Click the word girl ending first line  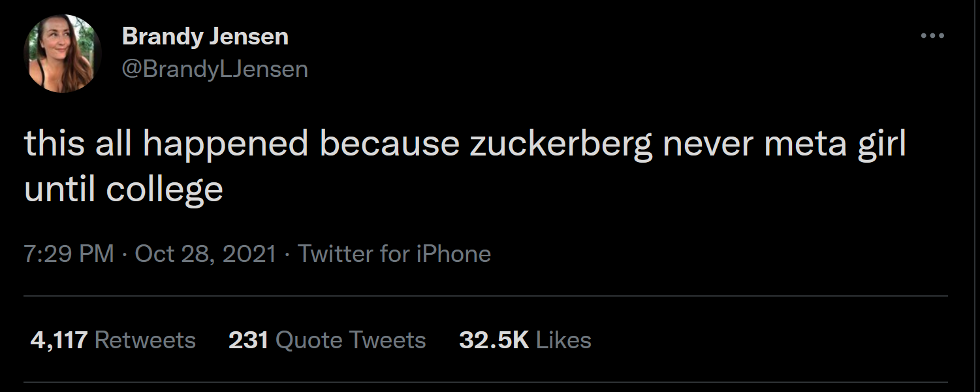(x=881, y=145)
